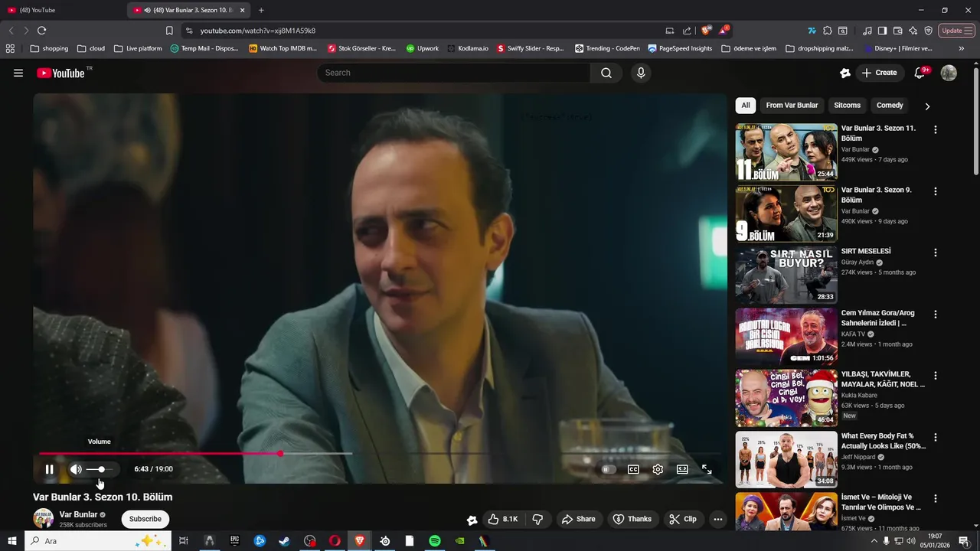Select the Comedy chip

tap(890, 106)
